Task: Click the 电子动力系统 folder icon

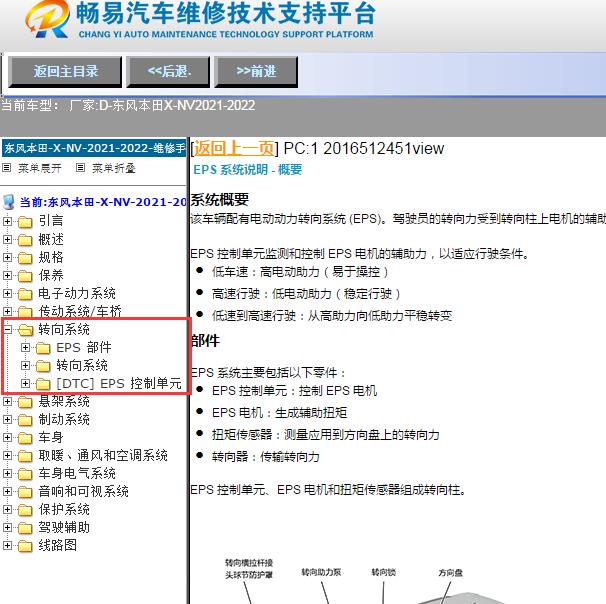Action: (x=25, y=294)
